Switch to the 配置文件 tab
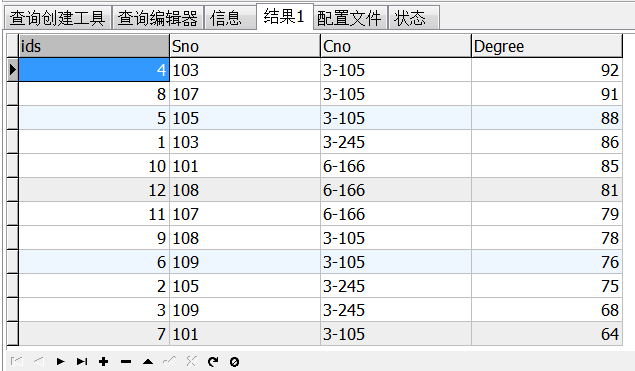Image resolution: width=635 pixels, height=371 pixels. (350, 18)
